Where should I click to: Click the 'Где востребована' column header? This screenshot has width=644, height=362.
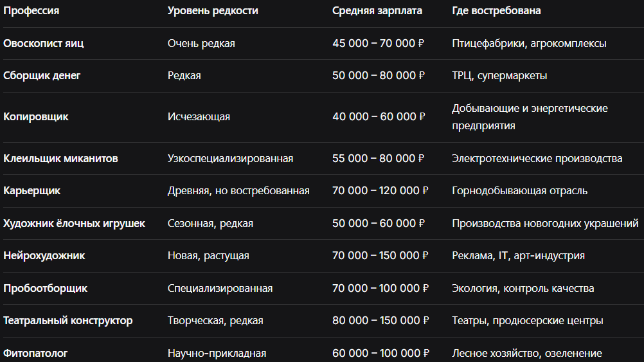coord(496,11)
